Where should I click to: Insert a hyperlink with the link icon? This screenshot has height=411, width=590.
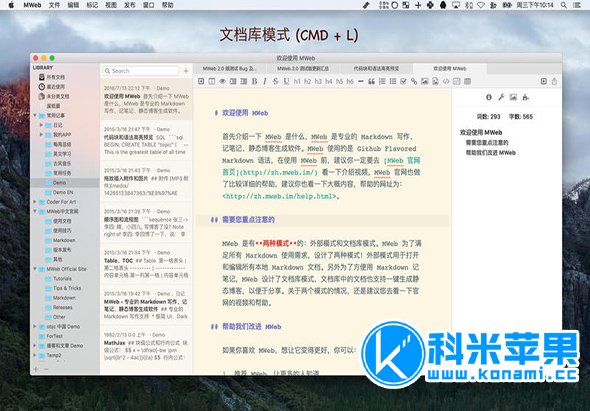[x=414, y=81]
